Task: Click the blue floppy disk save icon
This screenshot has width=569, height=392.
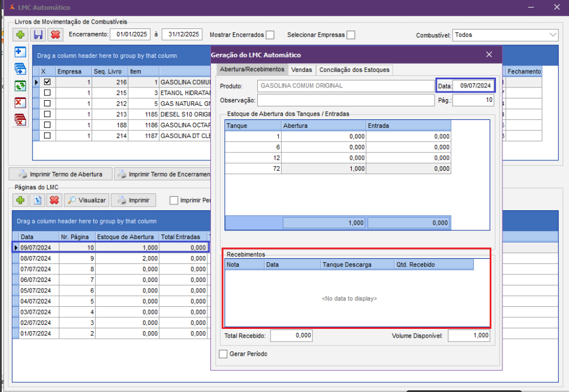Action: pyautogui.click(x=38, y=35)
